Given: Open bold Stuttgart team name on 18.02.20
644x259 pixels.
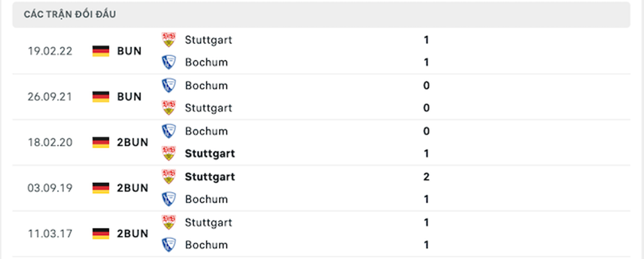Looking at the screenshot, I should coord(209,154).
